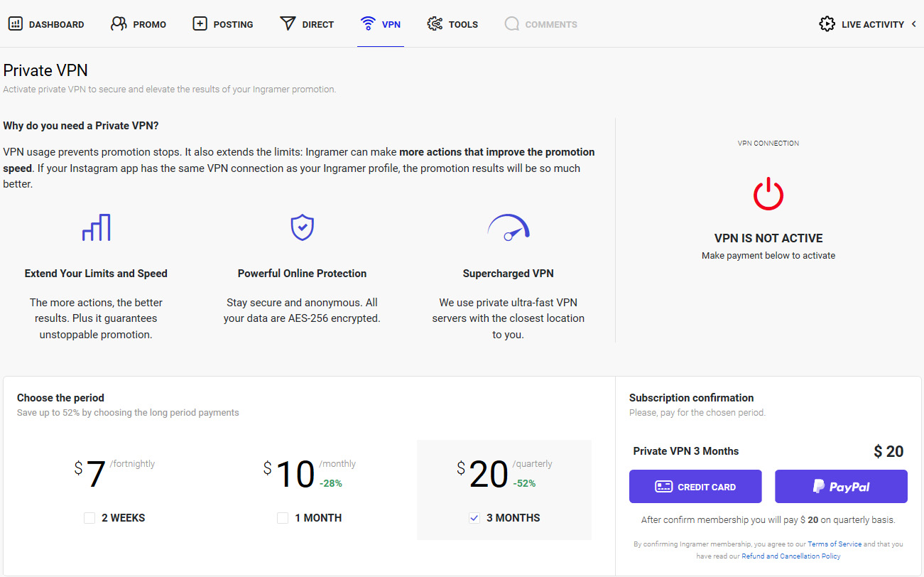This screenshot has height=577, width=924.
Task: Click the VPN wifi icon
Action: (x=368, y=24)
